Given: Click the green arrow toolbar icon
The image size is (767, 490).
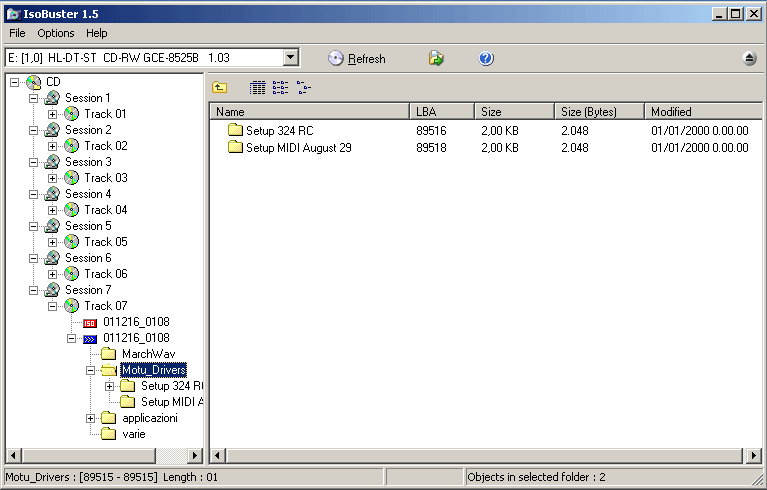Looking at the screenshot, I should (x=436, y=59).
